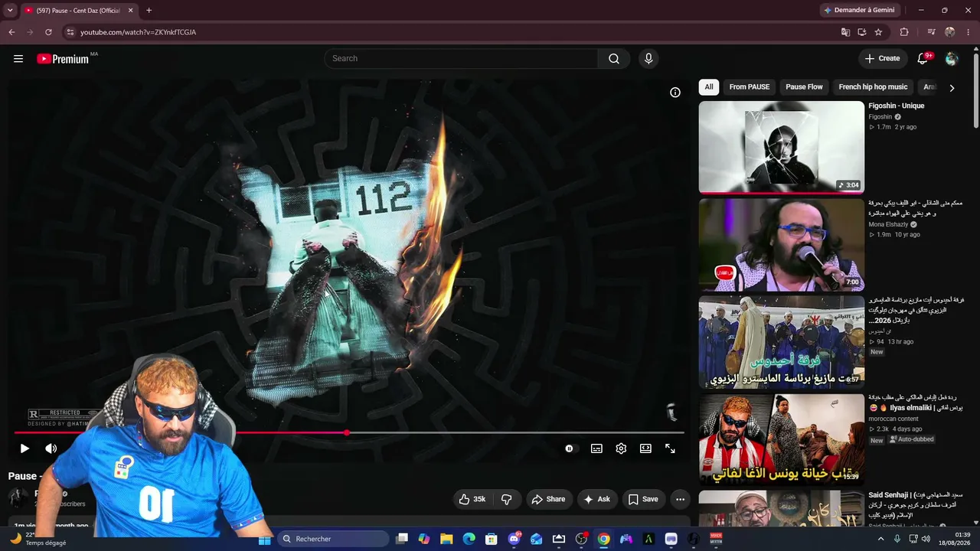Screen dimensions: 980x551
Task: Show more filter chips arrow
Action: point(952,88)
